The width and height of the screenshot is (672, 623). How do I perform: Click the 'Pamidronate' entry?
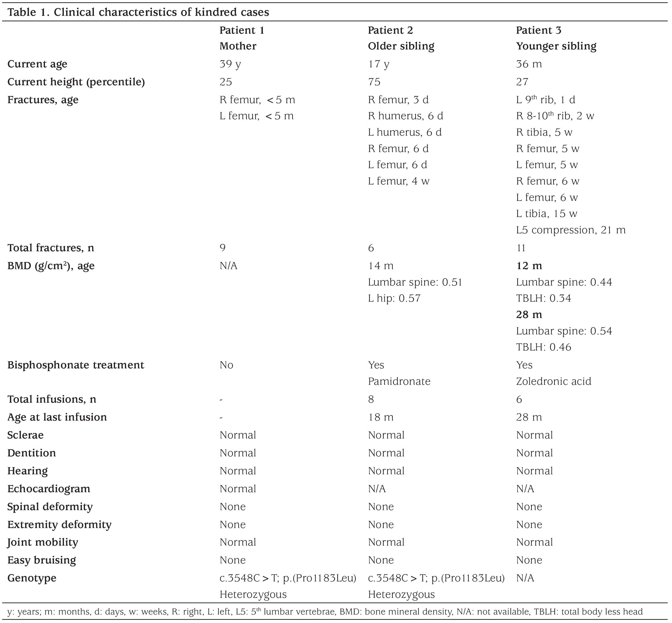click(x=399, y=382)
